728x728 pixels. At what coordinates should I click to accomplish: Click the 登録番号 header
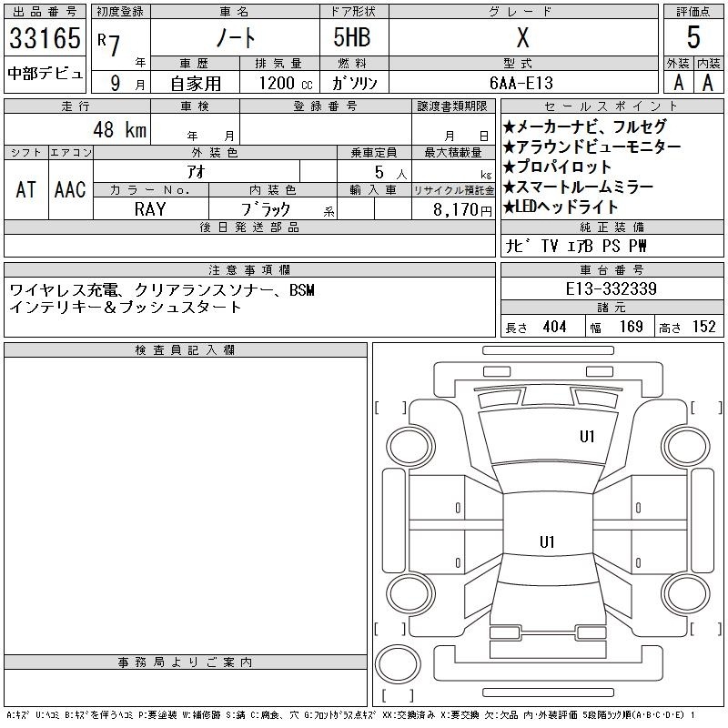click(325, 106)
